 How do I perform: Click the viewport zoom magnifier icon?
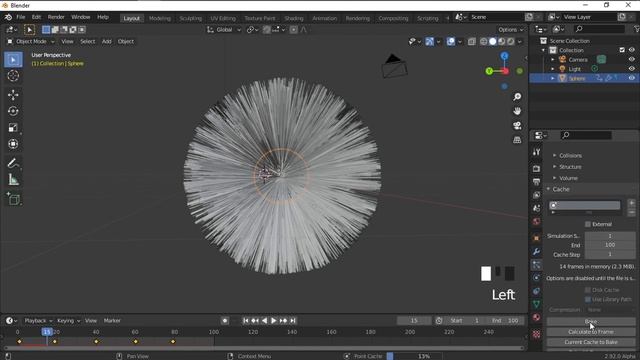(x=517, y=97)
